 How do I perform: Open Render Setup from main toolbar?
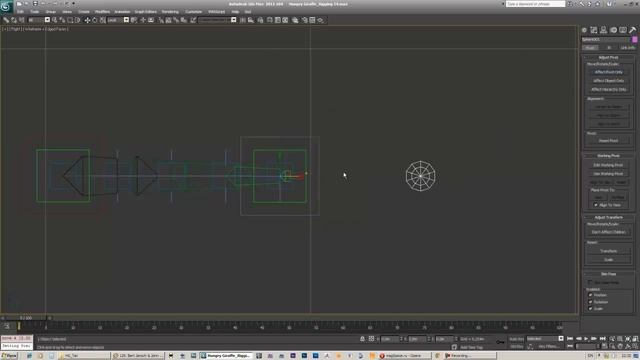(304, 20)
